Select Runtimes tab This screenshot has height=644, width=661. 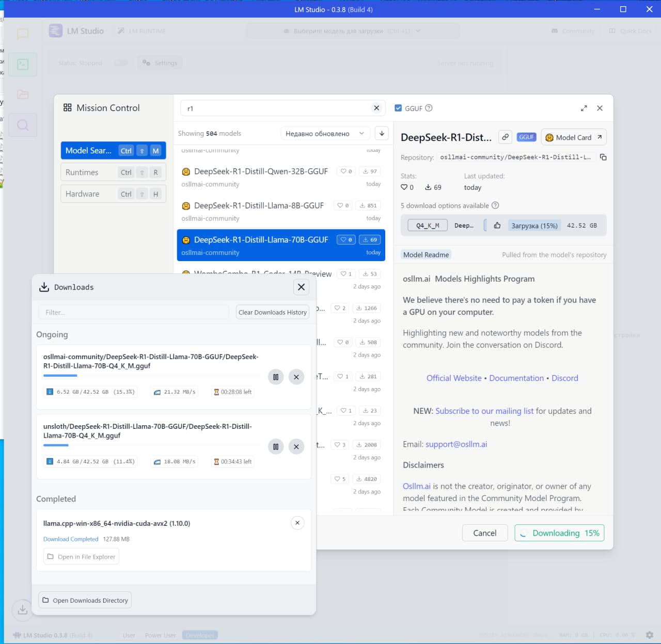113,172
